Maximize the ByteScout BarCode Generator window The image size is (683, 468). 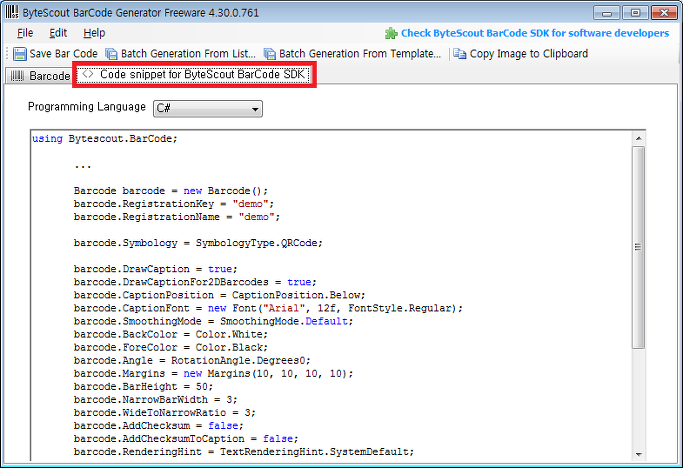(x=635, y=13)
